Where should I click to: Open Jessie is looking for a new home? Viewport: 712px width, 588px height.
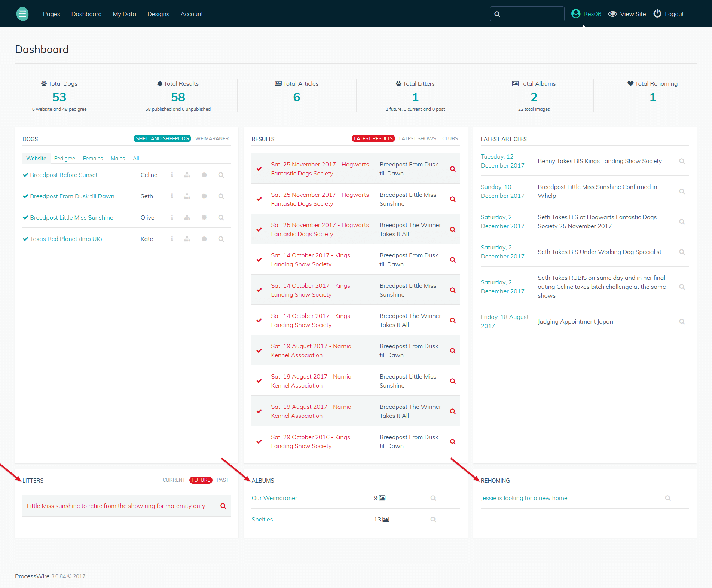pos(524,498)
